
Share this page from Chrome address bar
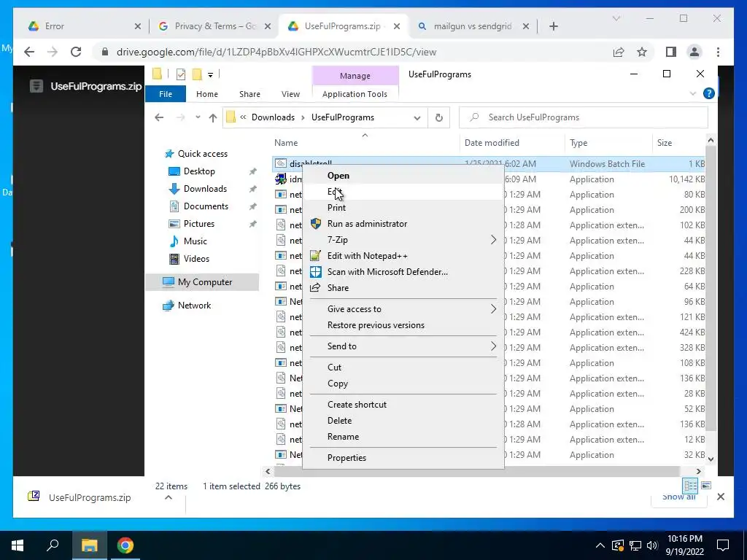coord(619,52)
